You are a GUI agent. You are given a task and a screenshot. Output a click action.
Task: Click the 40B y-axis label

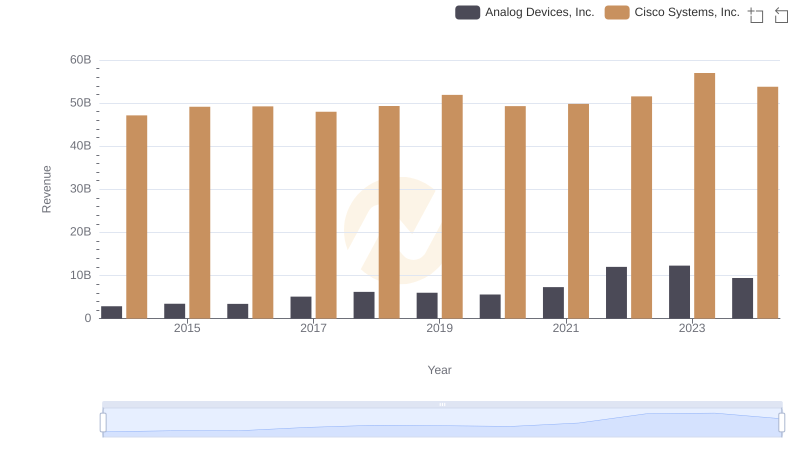(x=81, y=146)
